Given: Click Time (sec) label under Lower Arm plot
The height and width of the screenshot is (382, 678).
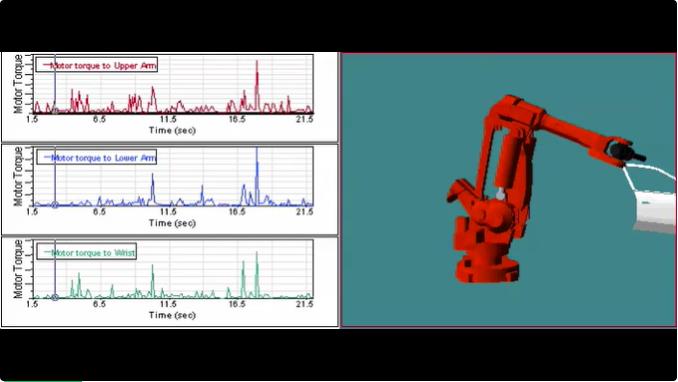Looking at the screenshot, I should click(172, 223).
